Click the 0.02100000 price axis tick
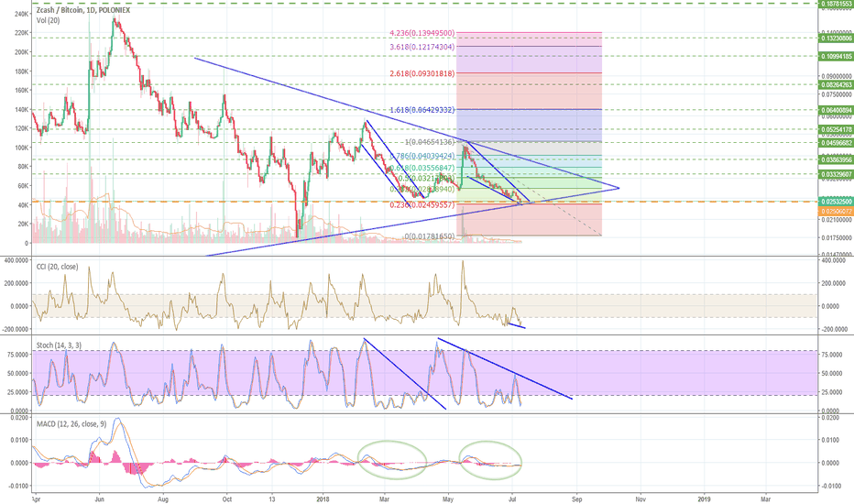Image resolution: width=854 pixels, height=504 pixels. [837, 220]
